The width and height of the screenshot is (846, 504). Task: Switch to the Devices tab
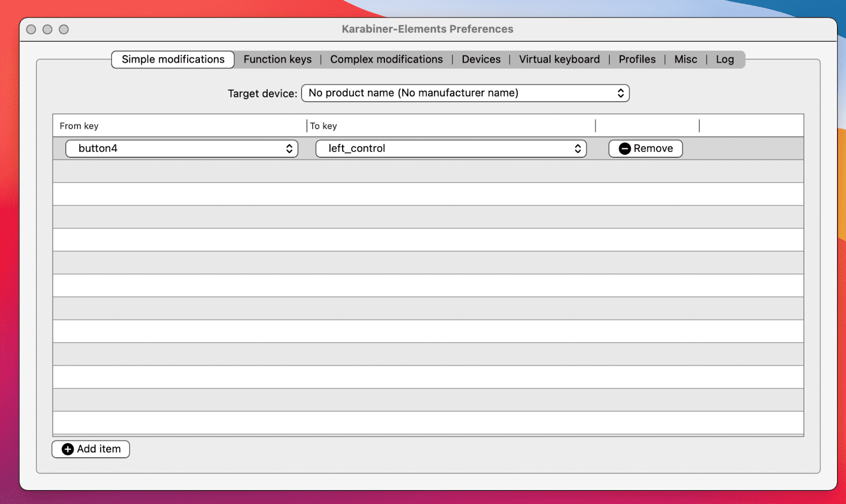481,59
